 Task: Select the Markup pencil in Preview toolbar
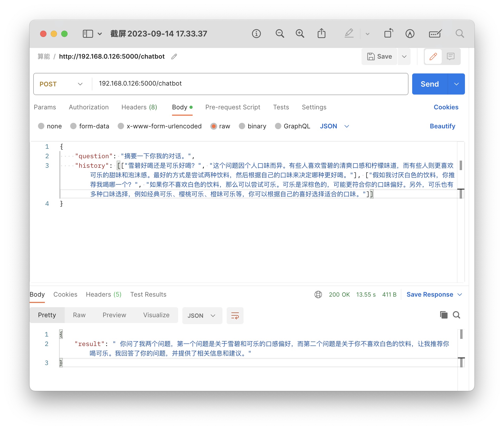349,34
